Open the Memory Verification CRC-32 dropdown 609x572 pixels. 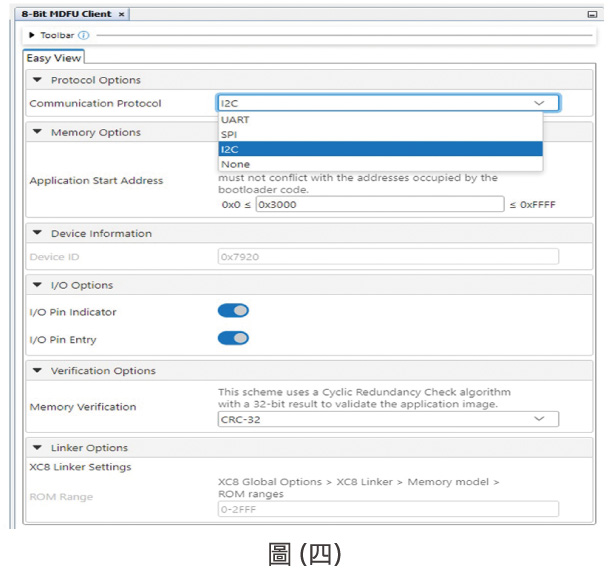388,420
